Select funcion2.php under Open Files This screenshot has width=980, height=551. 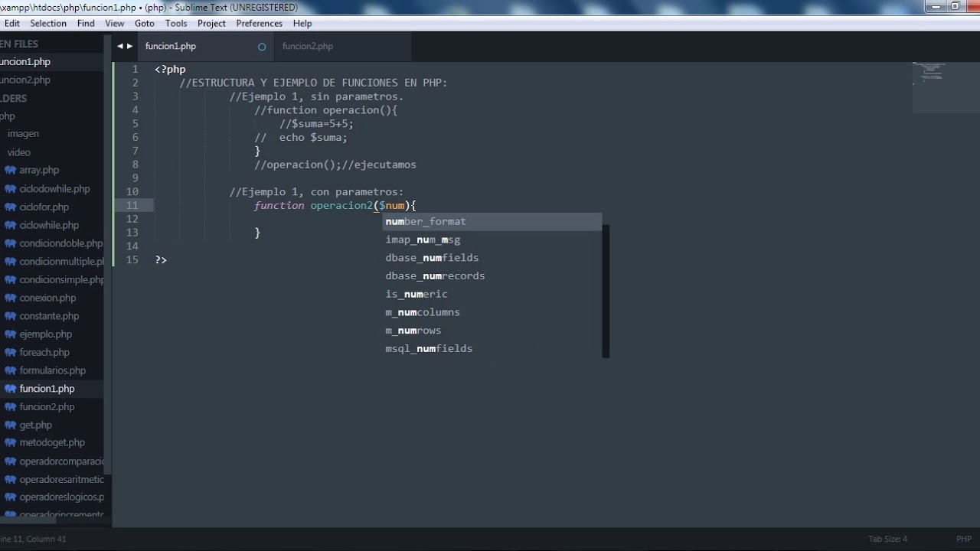click(25, 80)
